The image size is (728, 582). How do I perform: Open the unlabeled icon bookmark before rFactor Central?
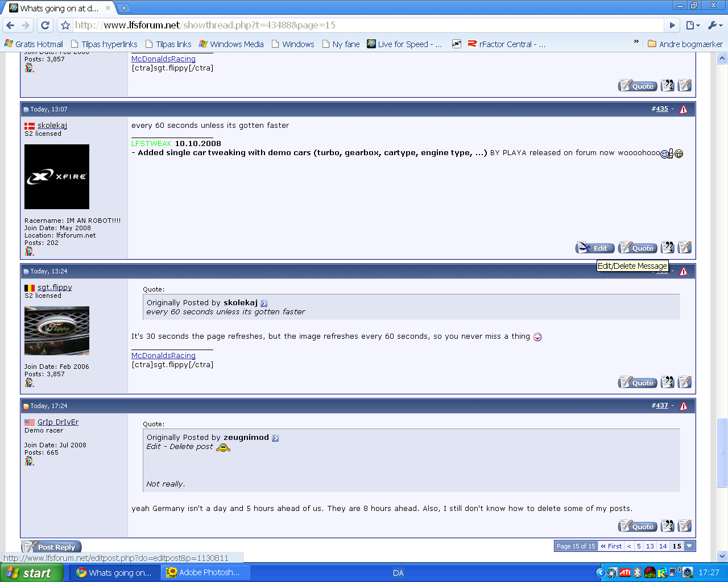pos(456,44)
